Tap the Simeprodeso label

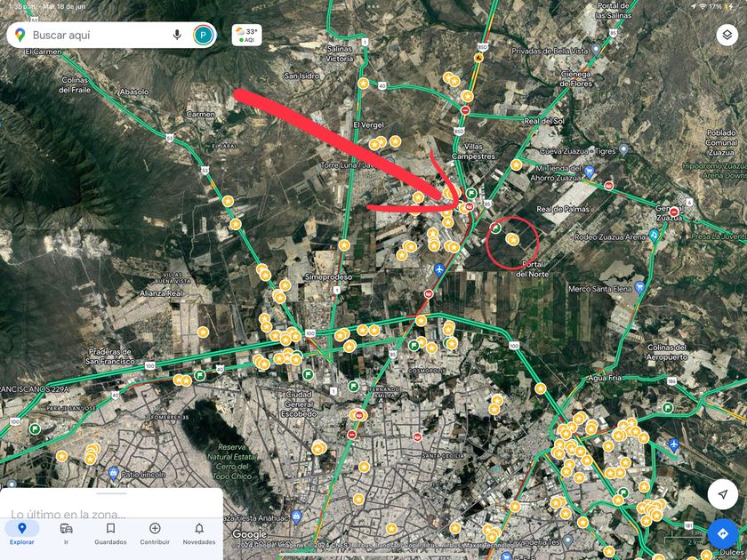pos(329,277)
